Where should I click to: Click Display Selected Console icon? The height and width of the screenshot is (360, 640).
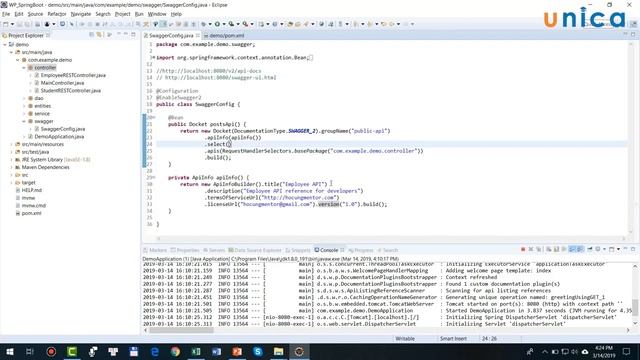click(x=598, y=249)
